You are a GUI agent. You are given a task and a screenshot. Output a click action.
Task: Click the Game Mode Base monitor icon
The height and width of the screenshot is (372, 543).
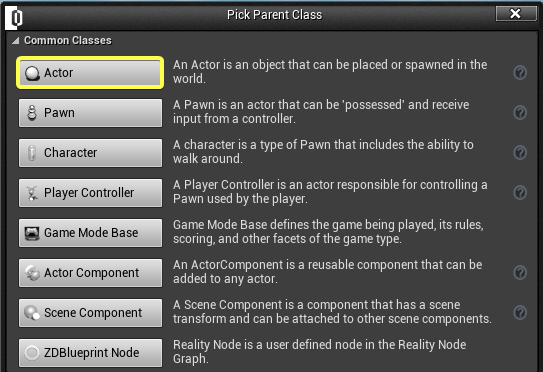[x=32, y=233]
